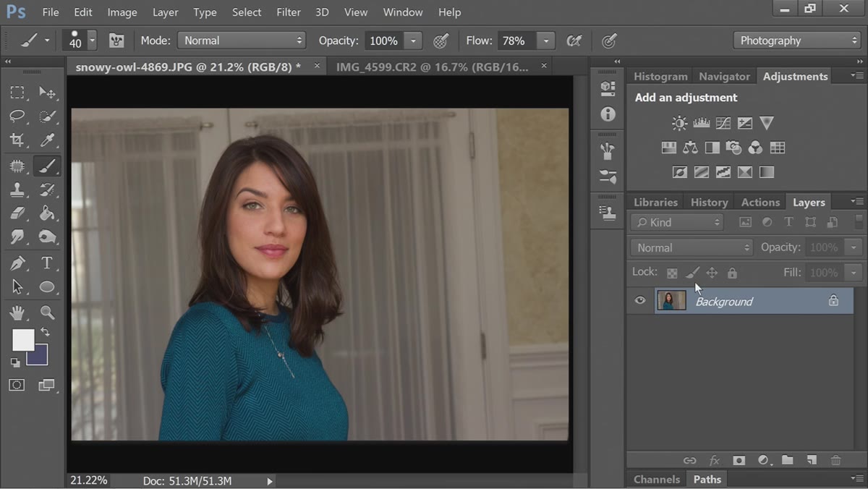The width and height of the screenshot is (868, 489).
Task: Select the History Brush tool
Action: click(x=47, y=190)
